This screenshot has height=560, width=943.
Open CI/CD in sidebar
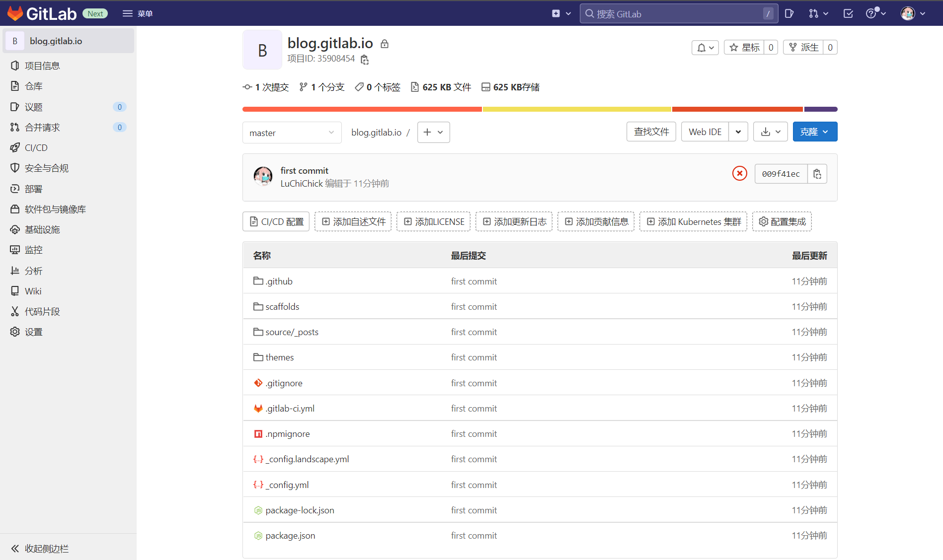point(68,147)
